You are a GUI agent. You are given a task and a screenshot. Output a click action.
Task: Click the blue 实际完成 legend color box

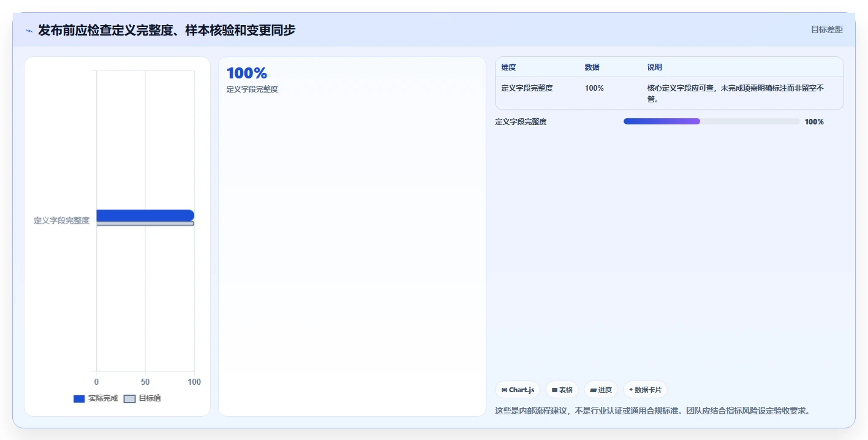click(x=79, y=399)
